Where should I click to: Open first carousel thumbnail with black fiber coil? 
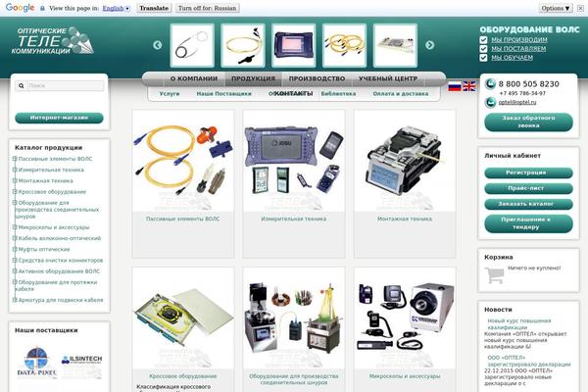tap(192, 45)
